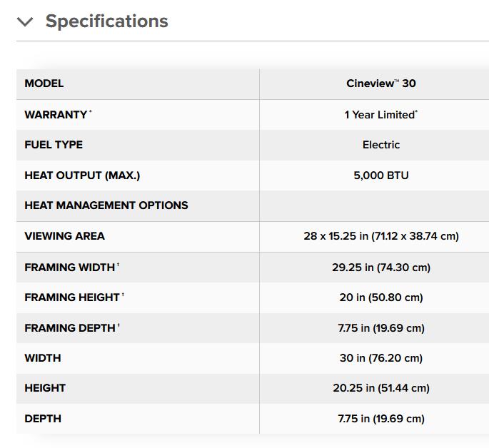489x448 pixels.
Task: Select the FRAMING WIDTH label
Action: pos(71,268)
